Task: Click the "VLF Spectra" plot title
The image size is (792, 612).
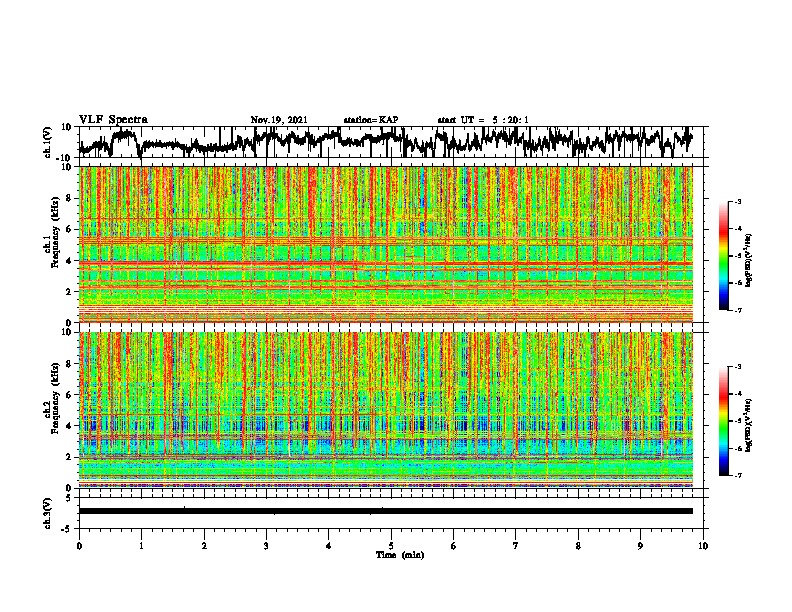Action: click(x=113, y=120)
